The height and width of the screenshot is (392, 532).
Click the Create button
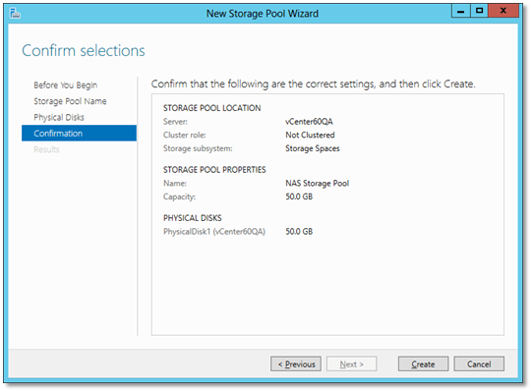423,364
